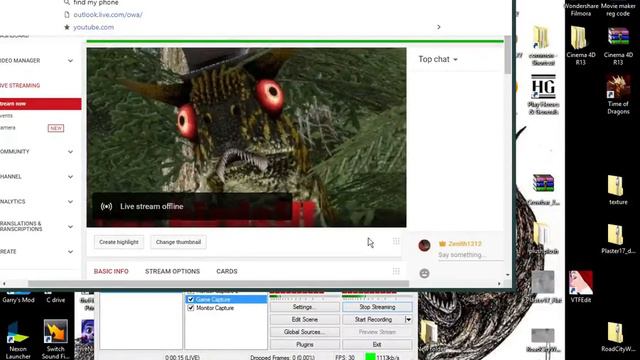Click the browser vertical scrollbar thumb
The height and width of the screenshot is (360, 640).
pos(507,55)
